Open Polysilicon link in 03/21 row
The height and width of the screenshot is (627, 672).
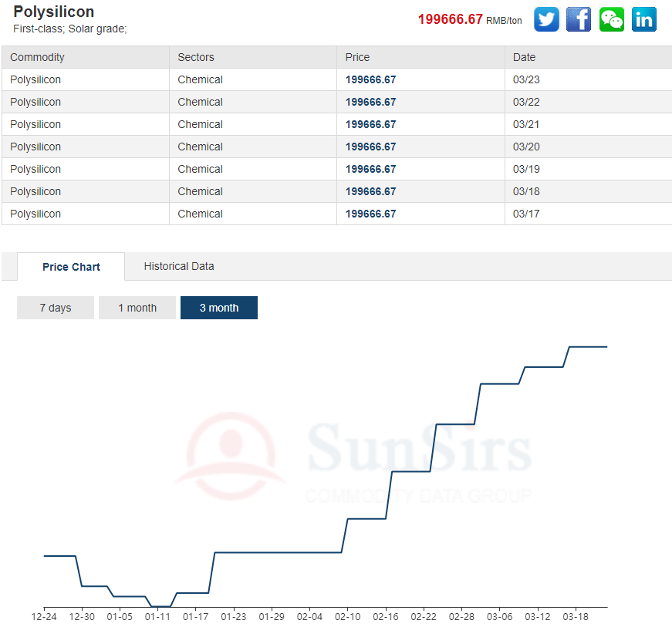tap(35, 124)
